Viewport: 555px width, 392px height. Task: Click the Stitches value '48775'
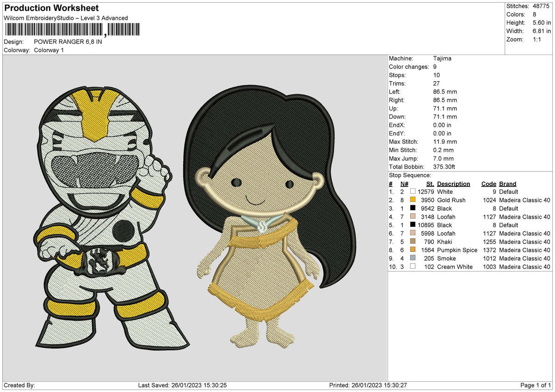pyautogui.click(x=542, y=6)
